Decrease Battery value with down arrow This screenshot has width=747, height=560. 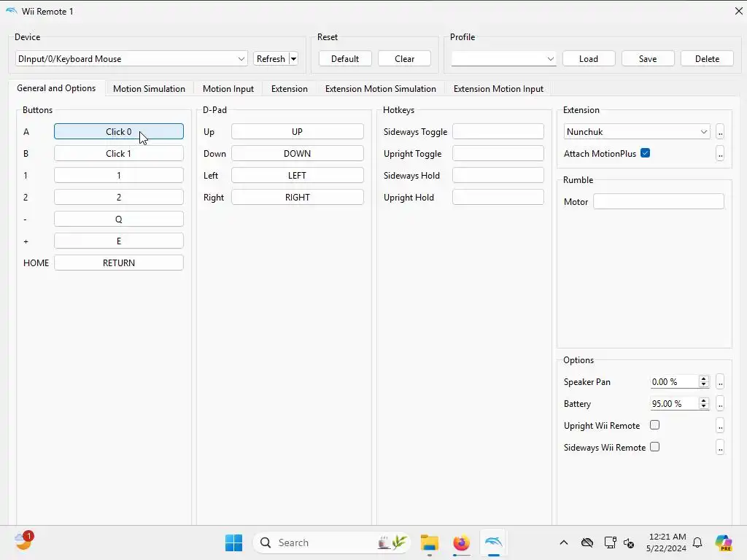703,406
